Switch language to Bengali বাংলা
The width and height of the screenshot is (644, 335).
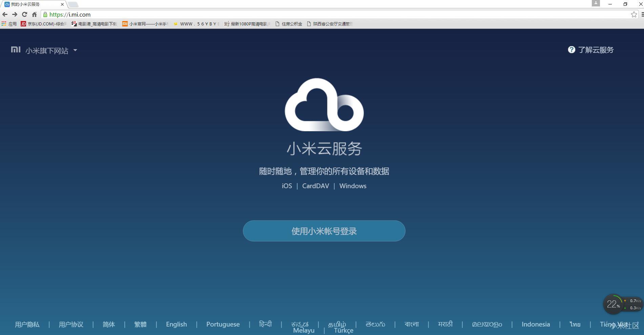[412, 324]
